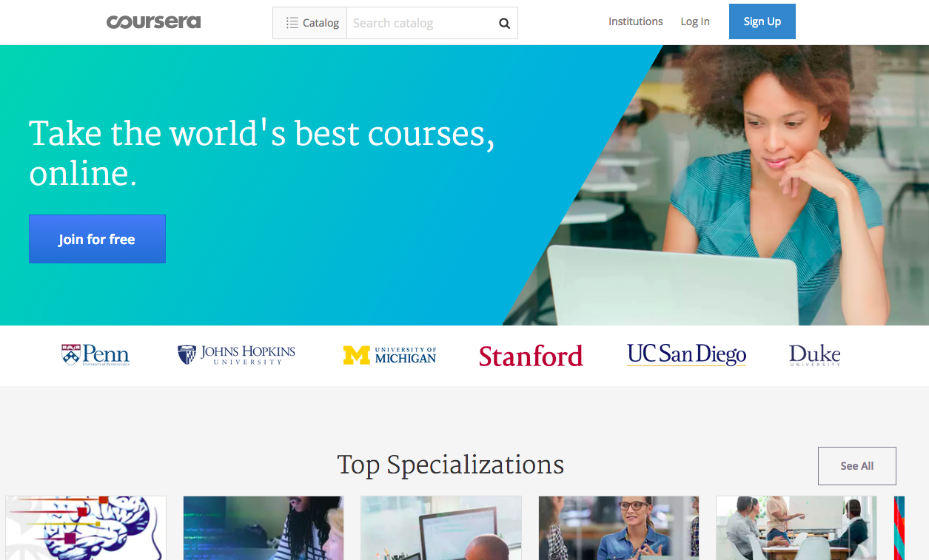Click the Join for free button
Image resolution: width=929 pixels, height=560 pixels.
(97, 239)
